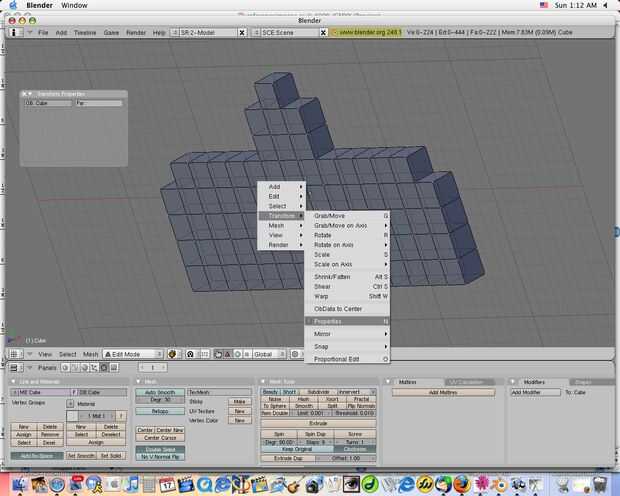620x496 pixels.
Task: Collapse the Multires panel triangle
Action: tap(388, 382)
